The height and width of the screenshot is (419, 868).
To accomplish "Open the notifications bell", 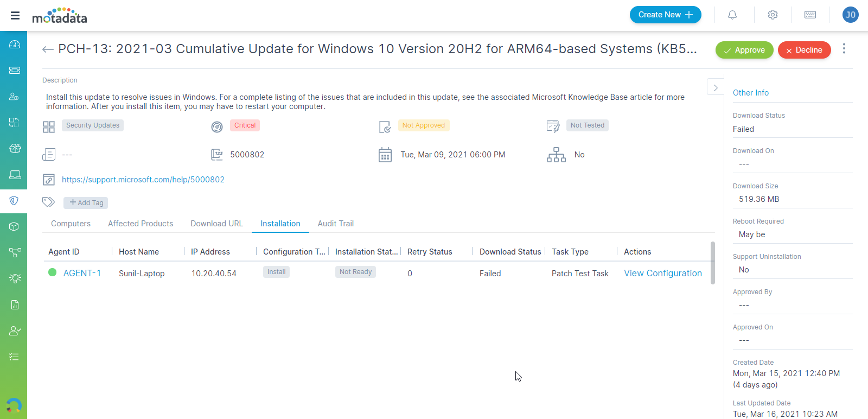I will pos(732,15).
